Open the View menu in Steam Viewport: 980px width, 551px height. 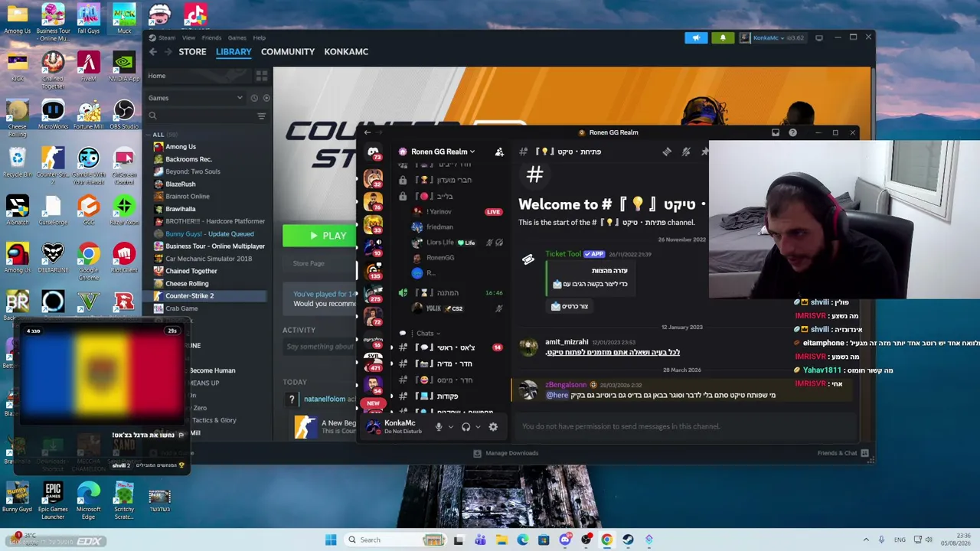[x=188, y=37]
